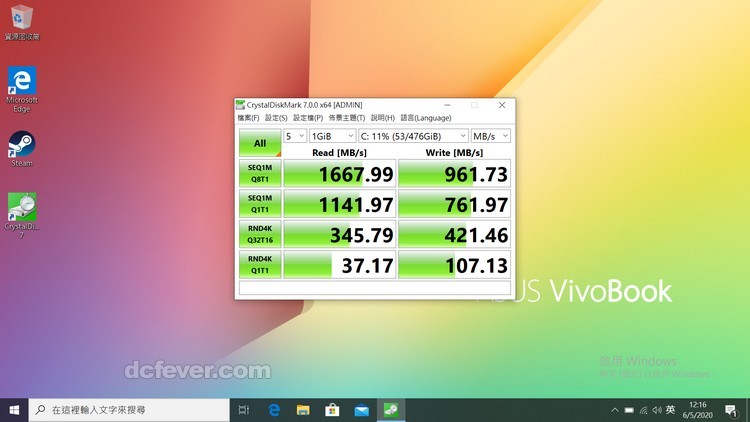
Task: Open the volume tray icon
Action: click(657, 410)
